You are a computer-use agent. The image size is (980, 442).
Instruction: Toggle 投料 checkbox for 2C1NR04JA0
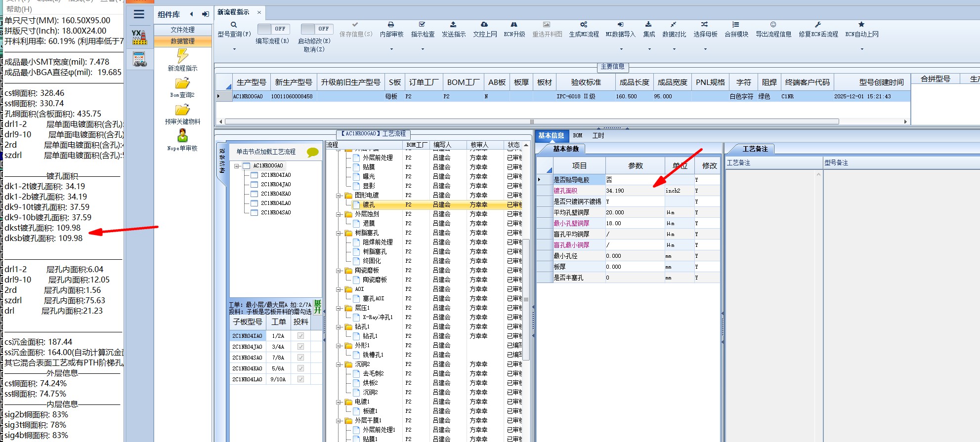[x=300, y=347]
